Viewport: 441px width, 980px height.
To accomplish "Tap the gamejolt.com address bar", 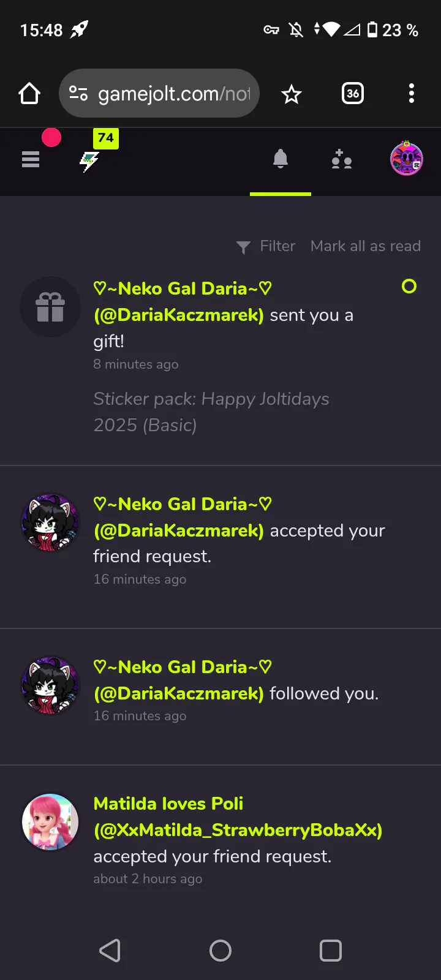I will click(174, 94).
